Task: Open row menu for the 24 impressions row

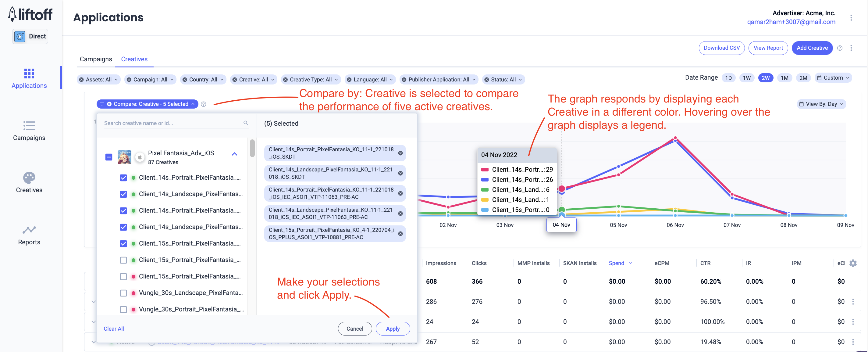Action: (x=853, y=322)
